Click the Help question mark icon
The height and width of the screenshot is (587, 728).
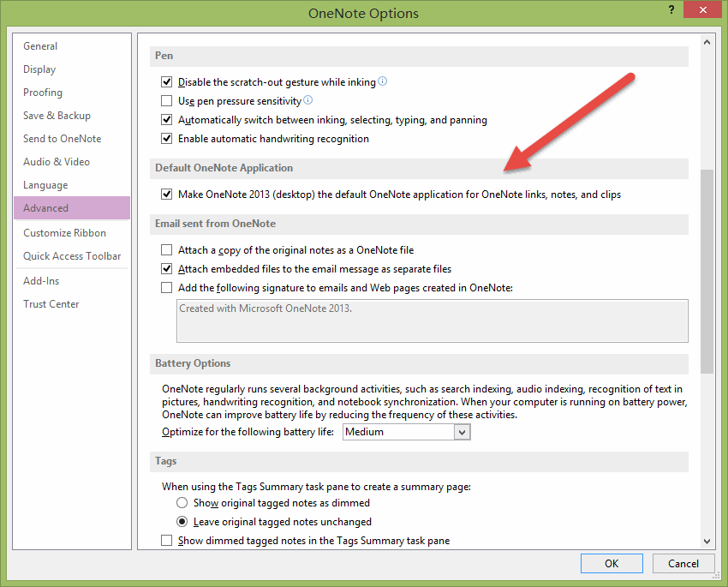pos(671,9)
